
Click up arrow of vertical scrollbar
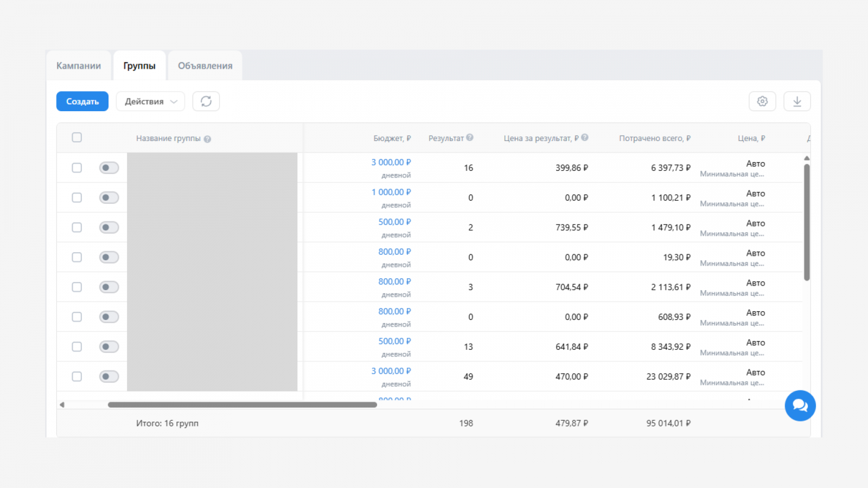807,158
